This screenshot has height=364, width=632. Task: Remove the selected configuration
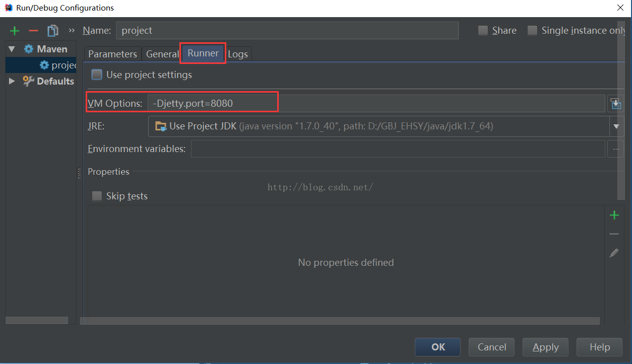33,31
